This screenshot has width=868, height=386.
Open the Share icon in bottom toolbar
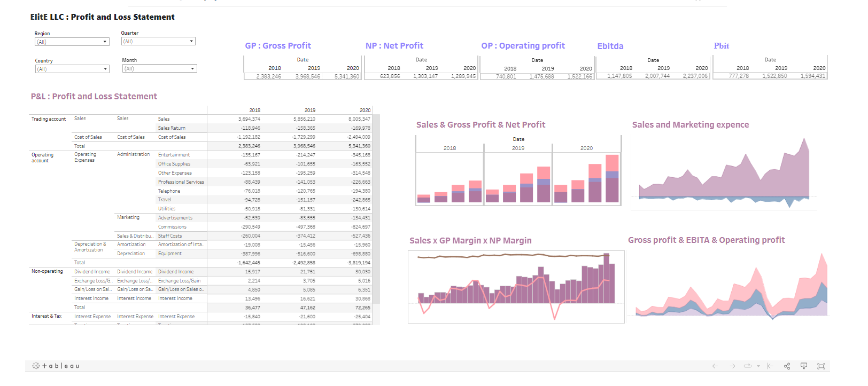point(787,366)
